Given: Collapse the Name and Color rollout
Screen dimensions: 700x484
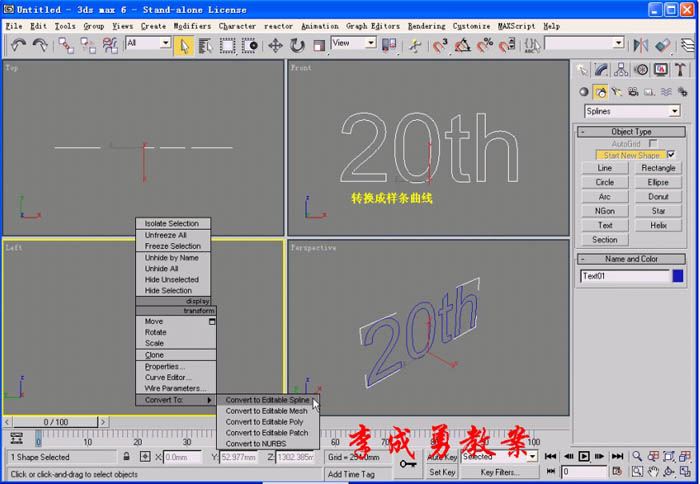Looking at the screenshot, I should coord(631,259).
